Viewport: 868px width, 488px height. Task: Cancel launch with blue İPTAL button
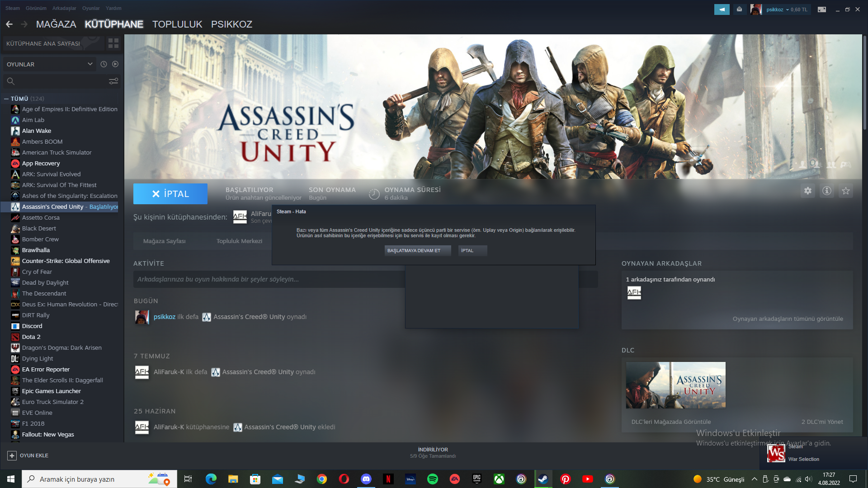point(170,194)
